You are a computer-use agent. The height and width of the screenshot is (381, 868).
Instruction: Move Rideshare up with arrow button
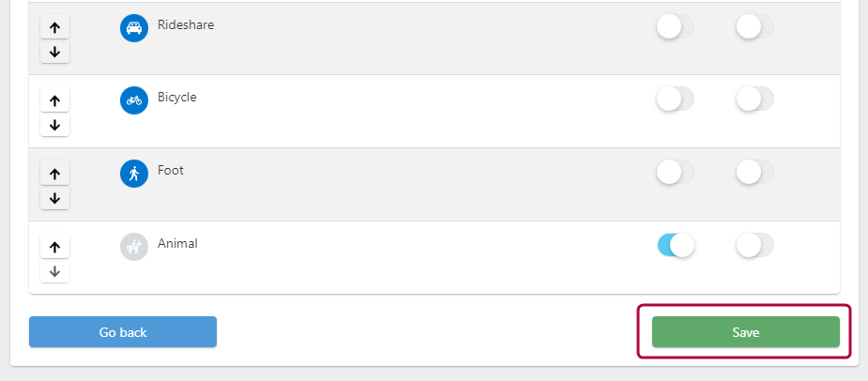point(54,27)
